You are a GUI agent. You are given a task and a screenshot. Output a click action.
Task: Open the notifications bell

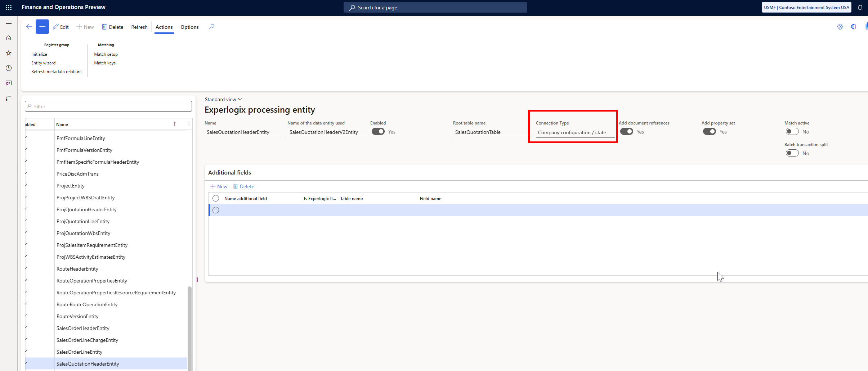pos(860,8)
